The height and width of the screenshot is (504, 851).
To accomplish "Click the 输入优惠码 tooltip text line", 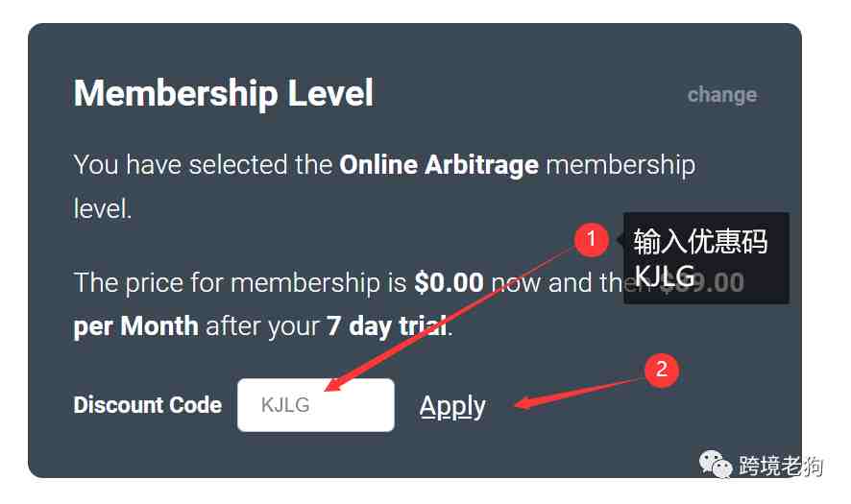I will click(x=700, y=241).
